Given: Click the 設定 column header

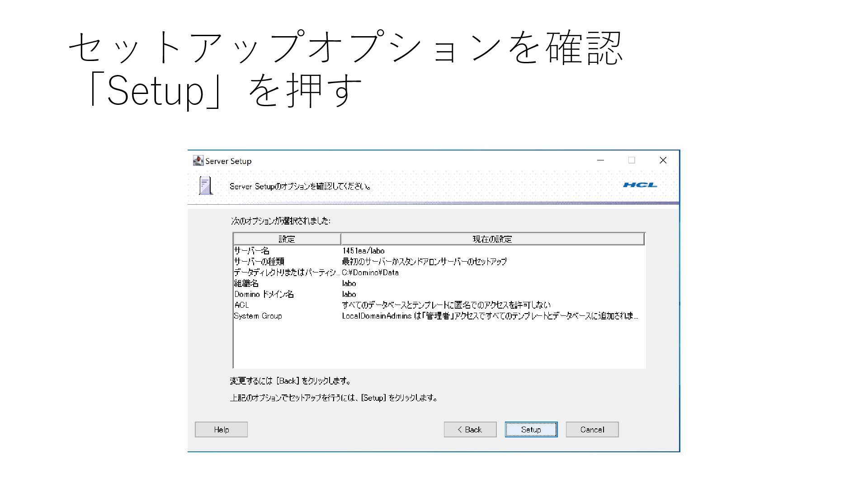Looking at the screenshot, I should tap(287, 239).
